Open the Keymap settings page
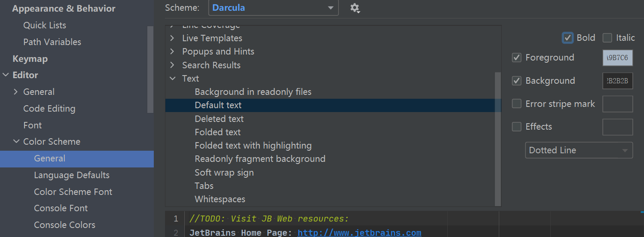Screen dimensions: 644x237 pos(30,59)
